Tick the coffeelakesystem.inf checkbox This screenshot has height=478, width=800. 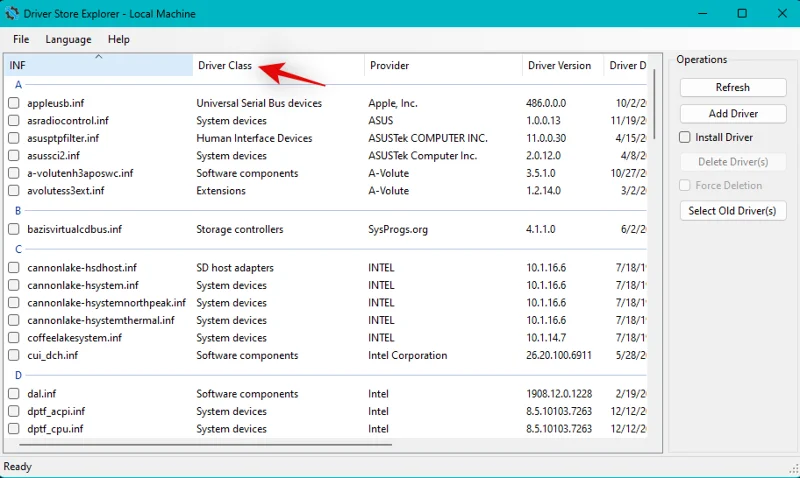pos(14,338)
